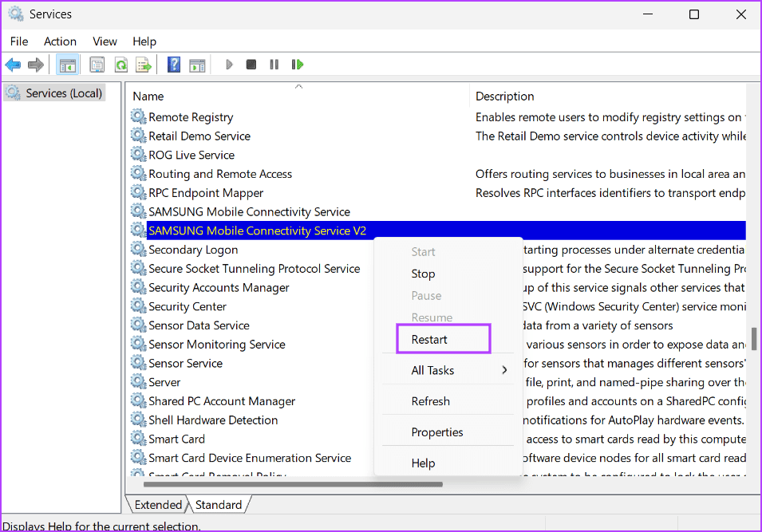762x532 pixels.
Task: Open the Help menu in menu bar
Action: point(144,41)
